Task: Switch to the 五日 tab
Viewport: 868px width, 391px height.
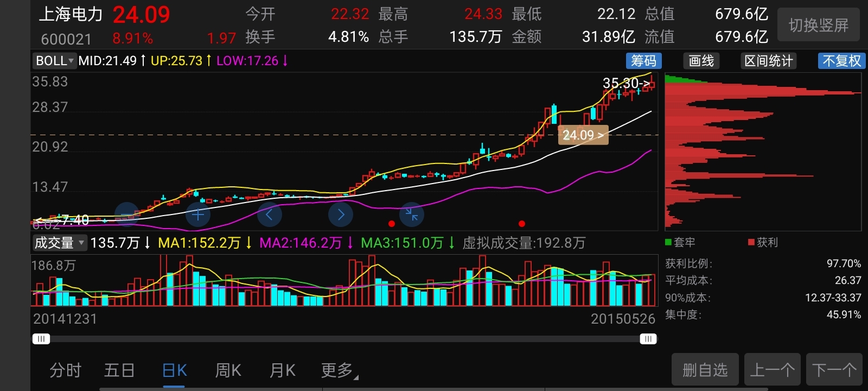Action: click(119, 370)
